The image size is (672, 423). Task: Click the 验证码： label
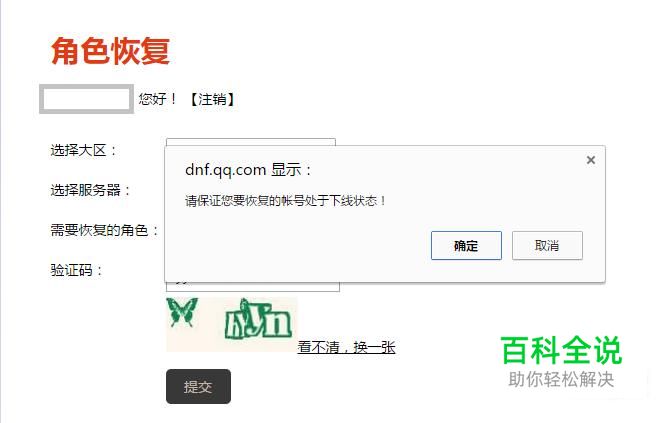point(76,270)
